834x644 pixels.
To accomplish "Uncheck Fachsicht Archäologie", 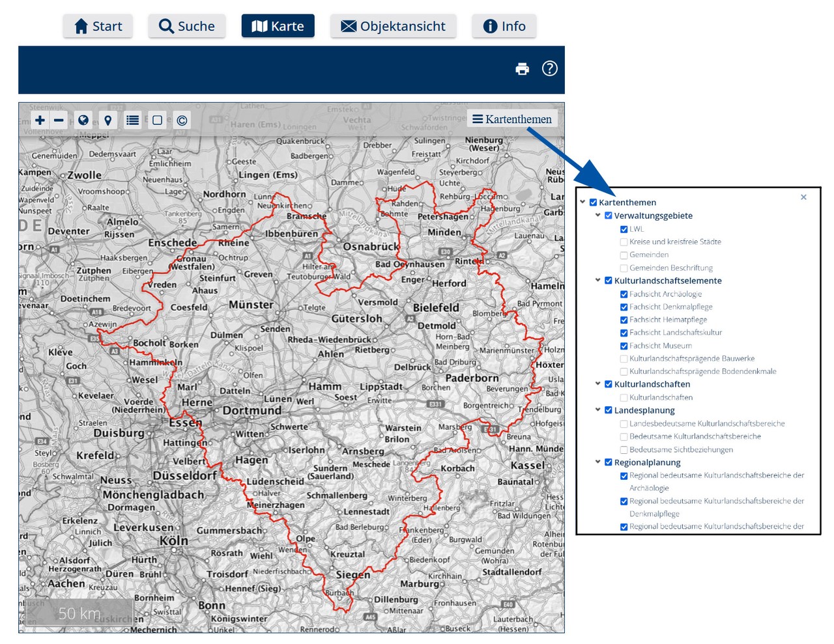I will tap(624, 294).
